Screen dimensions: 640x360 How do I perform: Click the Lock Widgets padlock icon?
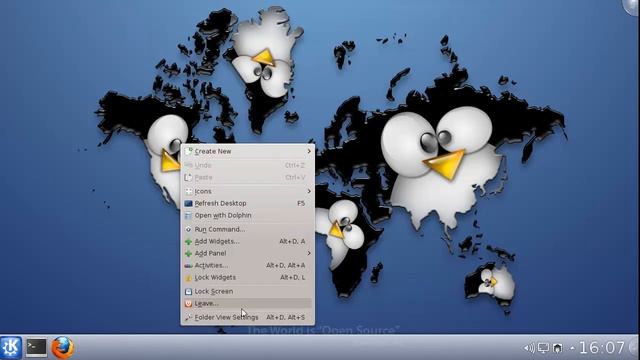(x=188, y=278)
